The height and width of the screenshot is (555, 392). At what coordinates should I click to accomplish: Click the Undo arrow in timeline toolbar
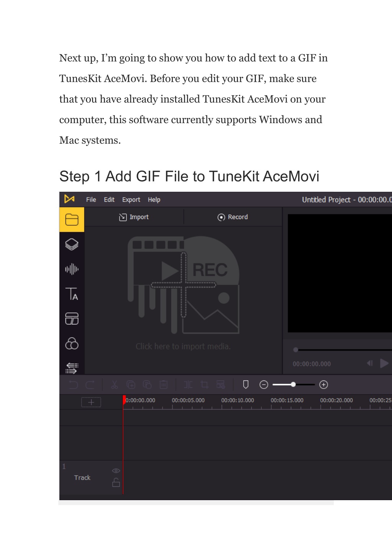tap(73, 385)
